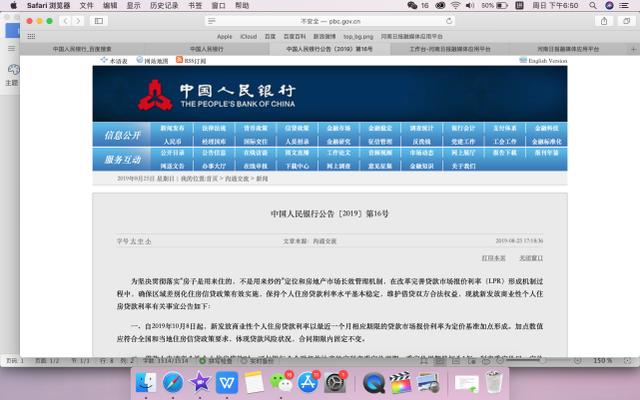Image resolution: width=640 pixels, height=400 pixels.
Task: Open Finder from the Dock
Action: pyautogui.click(x=146, y=382)
